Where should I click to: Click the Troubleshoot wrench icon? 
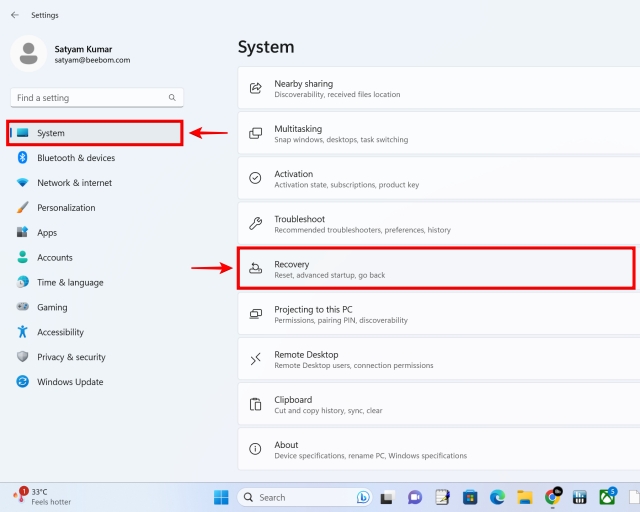tap(256, 223)
